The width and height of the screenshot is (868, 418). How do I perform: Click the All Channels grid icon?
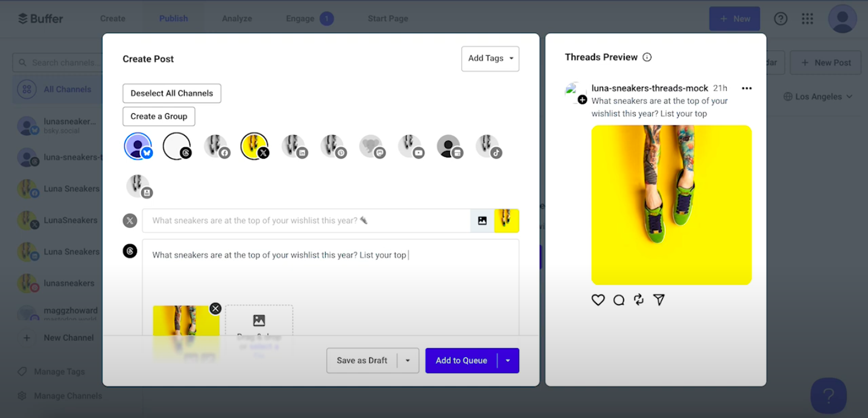point(27,89)
